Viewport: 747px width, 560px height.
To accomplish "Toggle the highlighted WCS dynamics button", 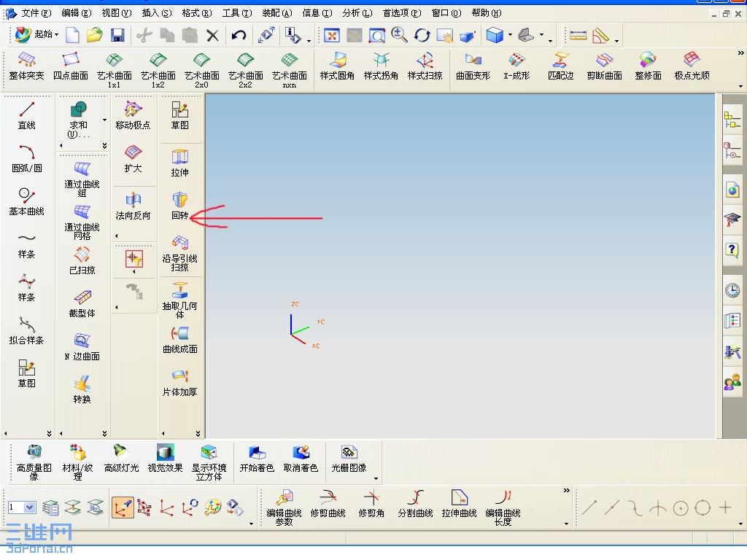I will (x=123, y=507).
